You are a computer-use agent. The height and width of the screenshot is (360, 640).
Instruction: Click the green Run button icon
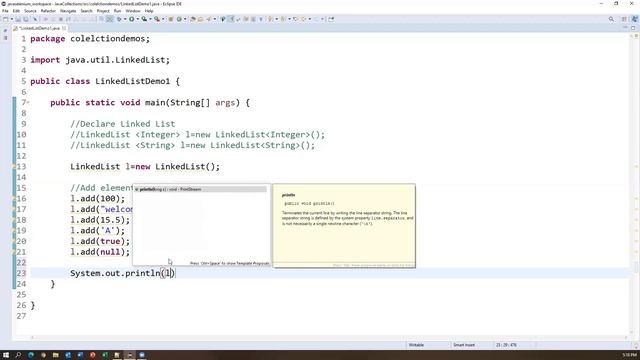[131, 19]
